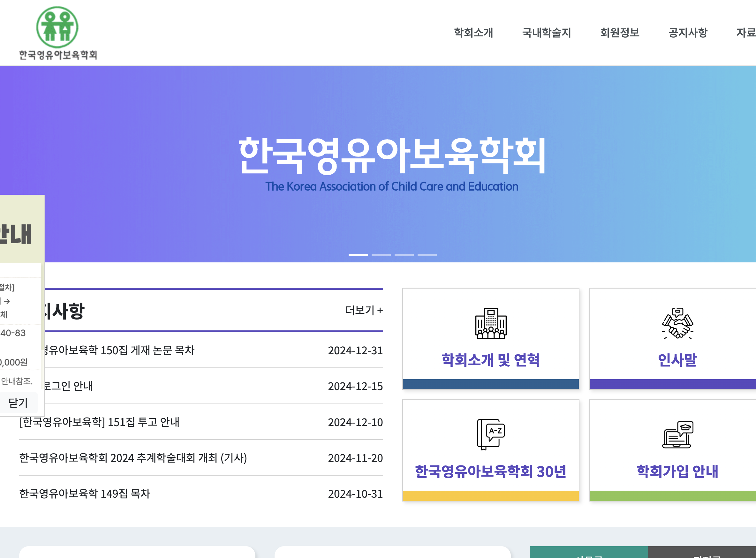Select the third banner slide indicator
756x558 pixels.
404,255
